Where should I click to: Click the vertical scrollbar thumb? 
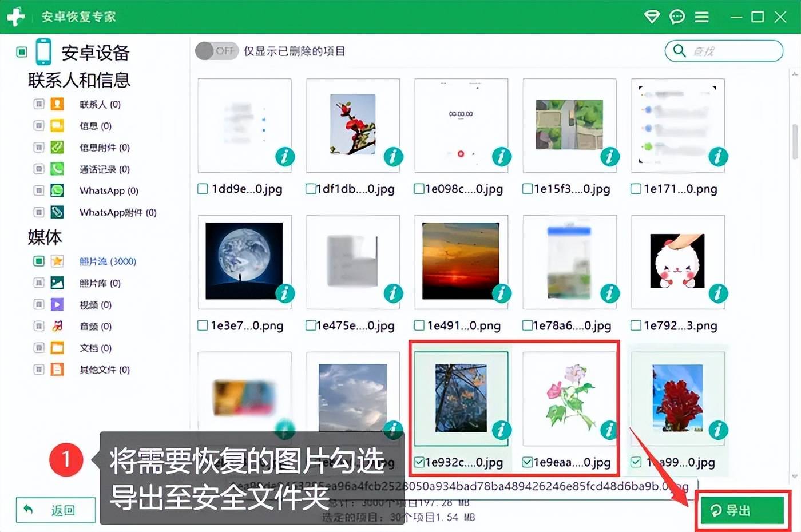click(x=795, y=141)
